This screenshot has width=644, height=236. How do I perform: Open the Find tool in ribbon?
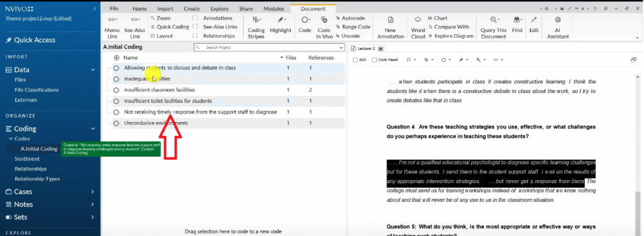pos(517,25)
